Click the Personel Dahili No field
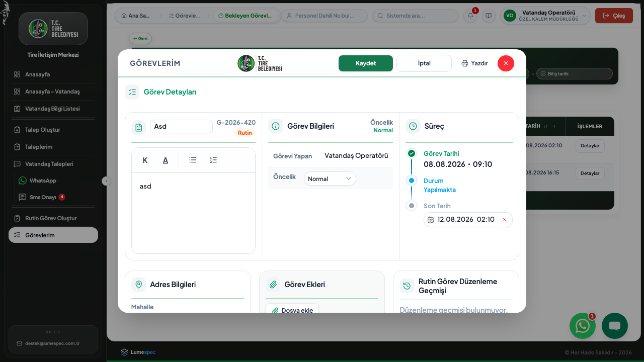The height and width of the screenshot is (362, 644). coord(325,16)
